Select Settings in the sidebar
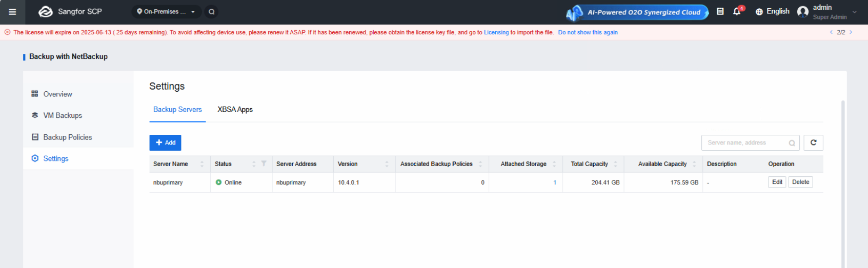The image size is (868, 268). 78,158
